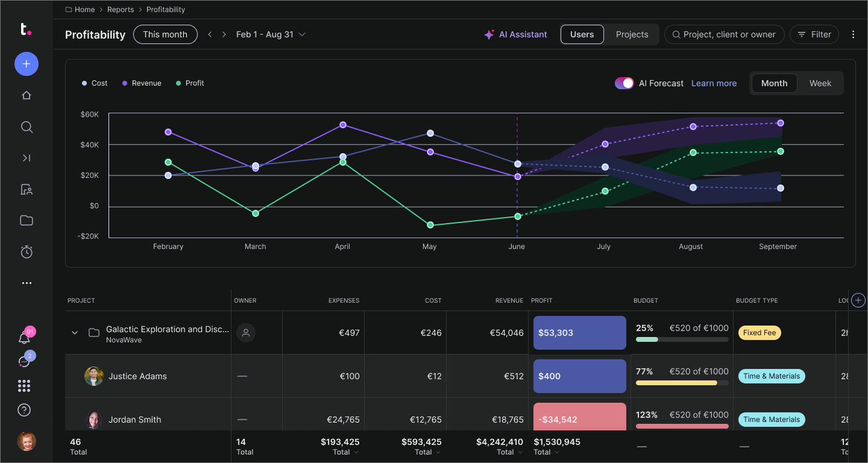
Task: Click the Reports breadcrumb
Action: point(120,9)
